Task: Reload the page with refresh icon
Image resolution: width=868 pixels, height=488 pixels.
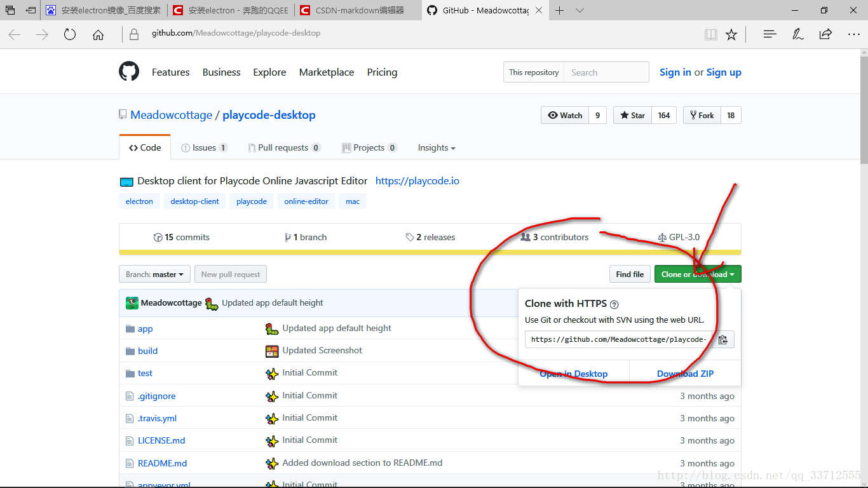Action: (x=70, y=35)
